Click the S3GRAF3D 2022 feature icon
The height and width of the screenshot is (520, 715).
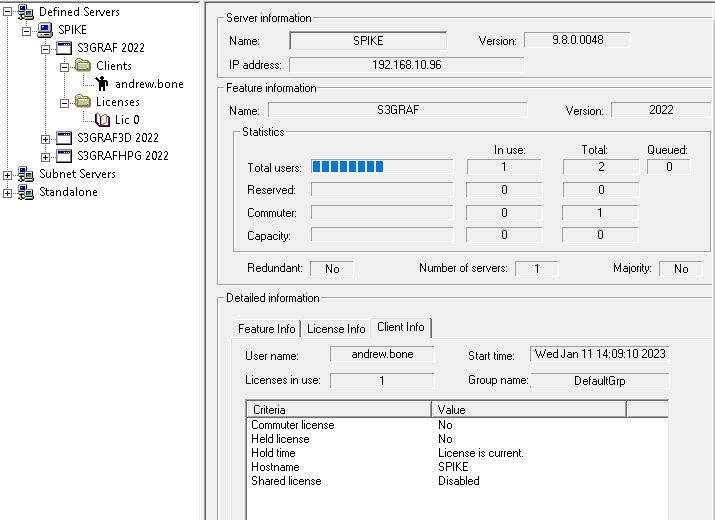coord(64,138)
